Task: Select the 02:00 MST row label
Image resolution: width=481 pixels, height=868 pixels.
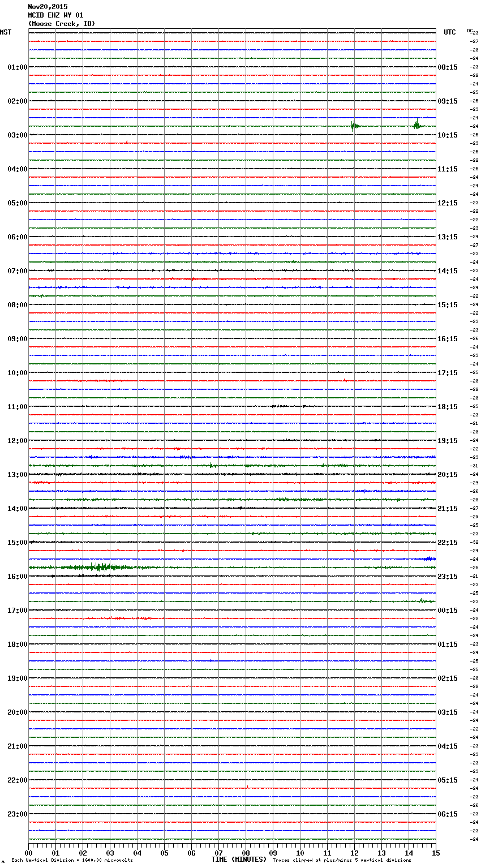Action: pos(18,101)
